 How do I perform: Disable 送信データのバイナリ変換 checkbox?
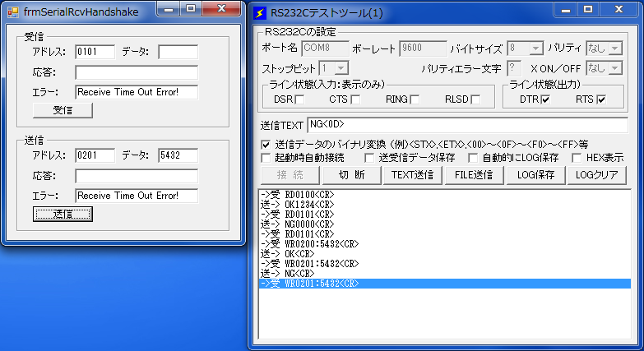(266, 145)
